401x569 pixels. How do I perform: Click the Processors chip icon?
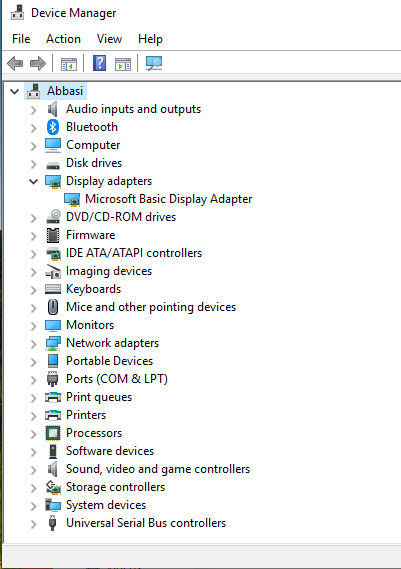[53, 433]
